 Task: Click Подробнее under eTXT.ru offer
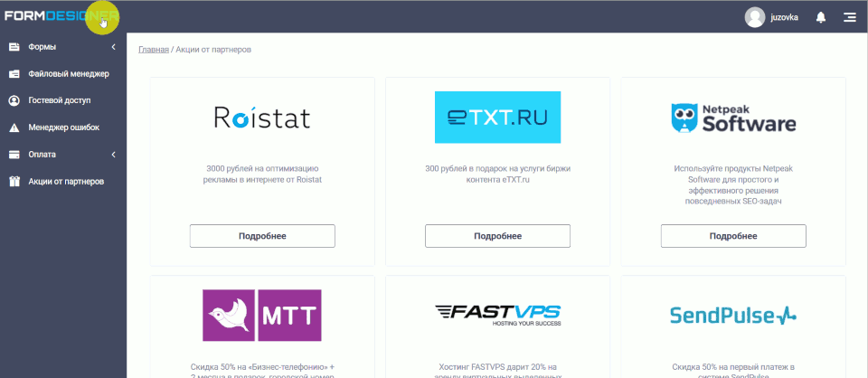pyautogui.click(x=497, y=236)
